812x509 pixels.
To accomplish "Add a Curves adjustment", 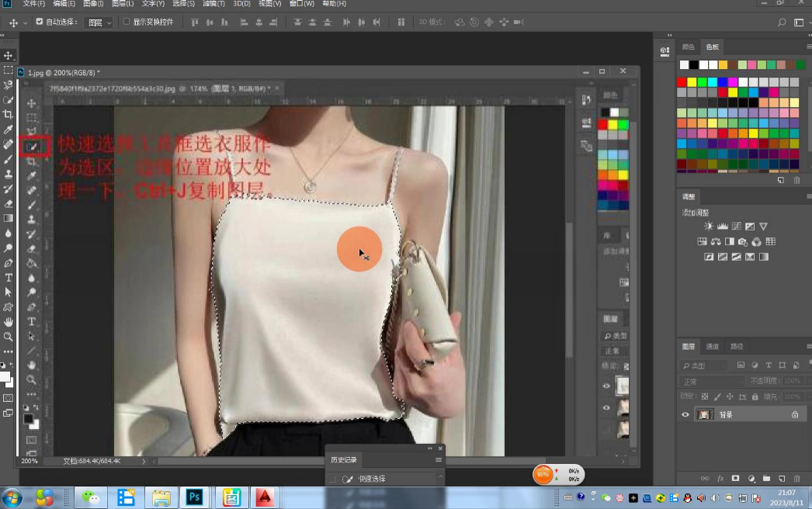I will [x=736, y=227].
